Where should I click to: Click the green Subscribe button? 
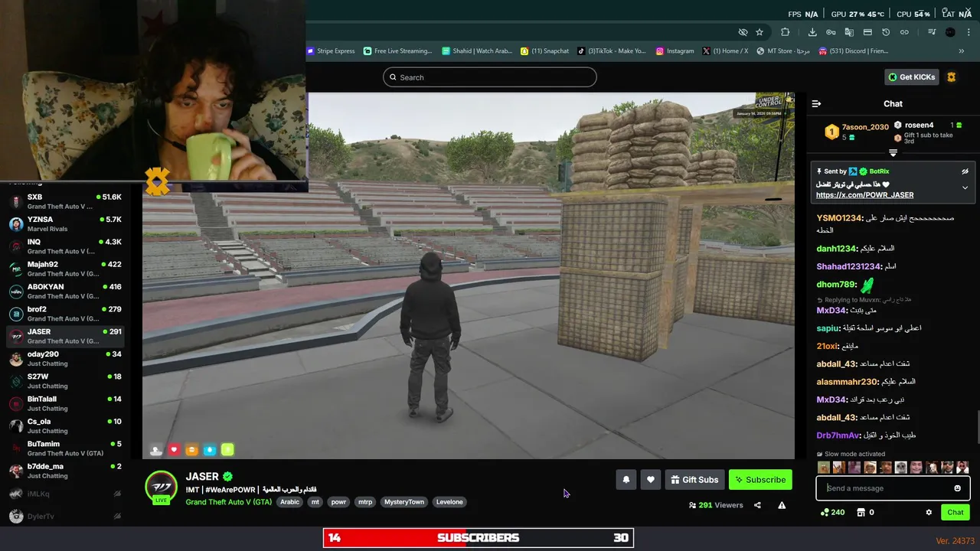click(x=760, y=480)
